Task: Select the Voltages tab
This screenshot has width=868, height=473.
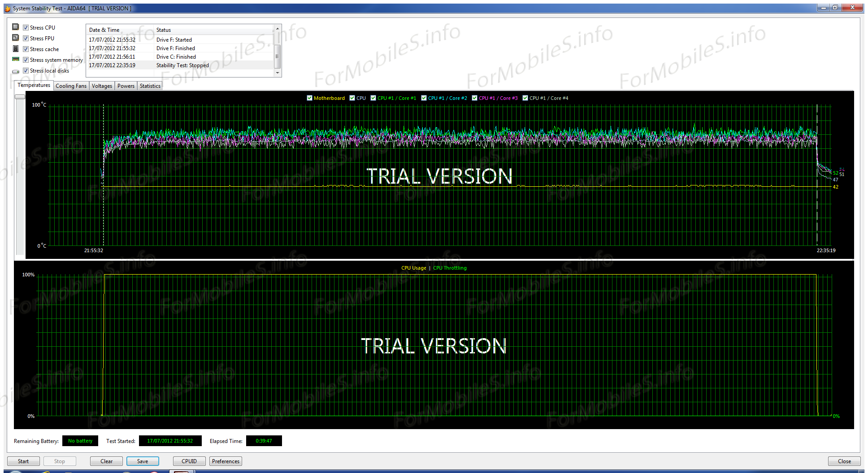Action: (102, 86)
